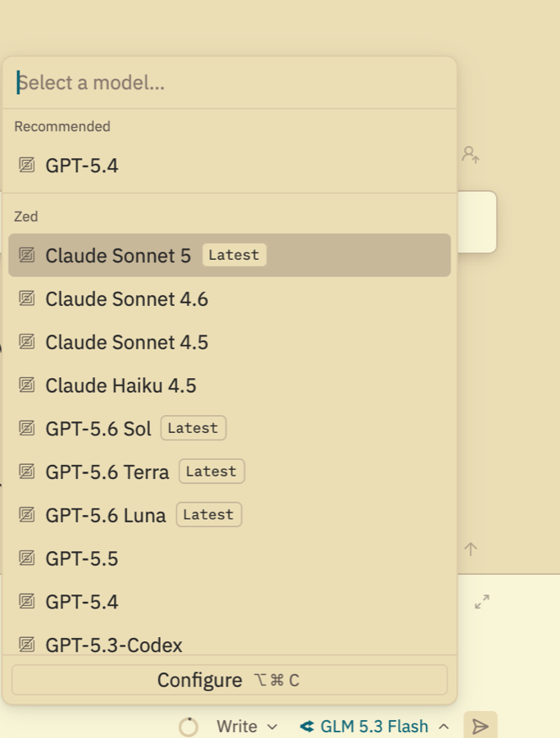Select the GPT-5.5 model
The width and height of the screenshot is (560, 738).
pos(230,558)
